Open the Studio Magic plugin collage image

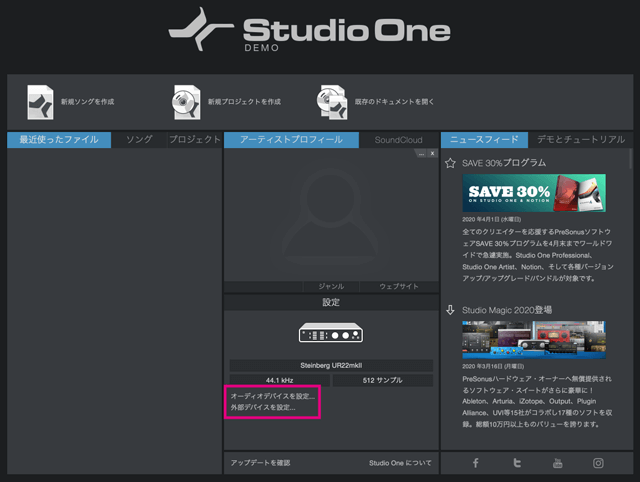534,340
